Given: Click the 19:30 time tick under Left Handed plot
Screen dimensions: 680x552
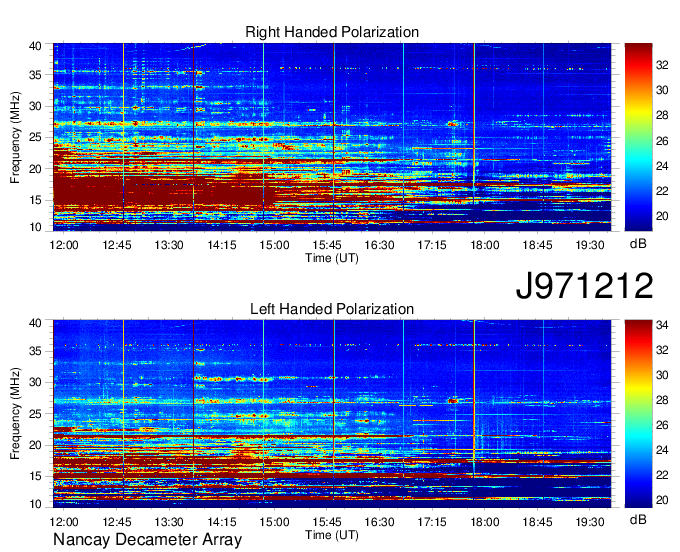Looking at the screenshot, I should pyautogui.click(x=590, y=522).
